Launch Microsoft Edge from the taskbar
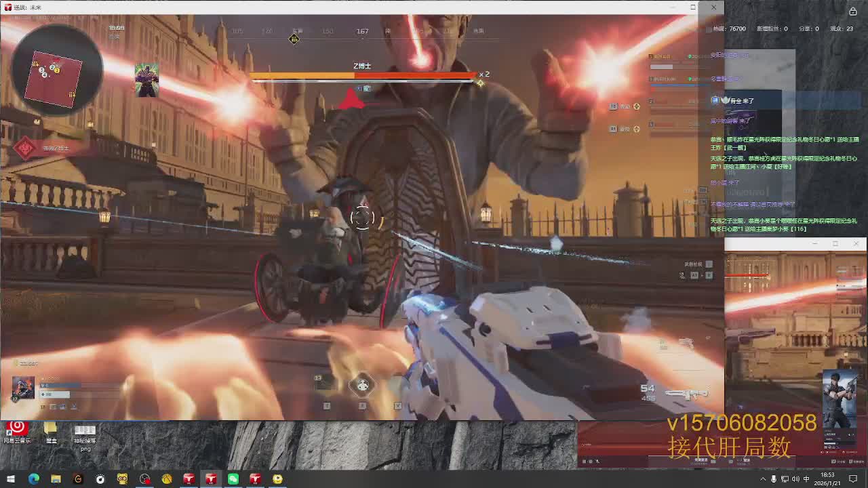 (x=33, y=479)
